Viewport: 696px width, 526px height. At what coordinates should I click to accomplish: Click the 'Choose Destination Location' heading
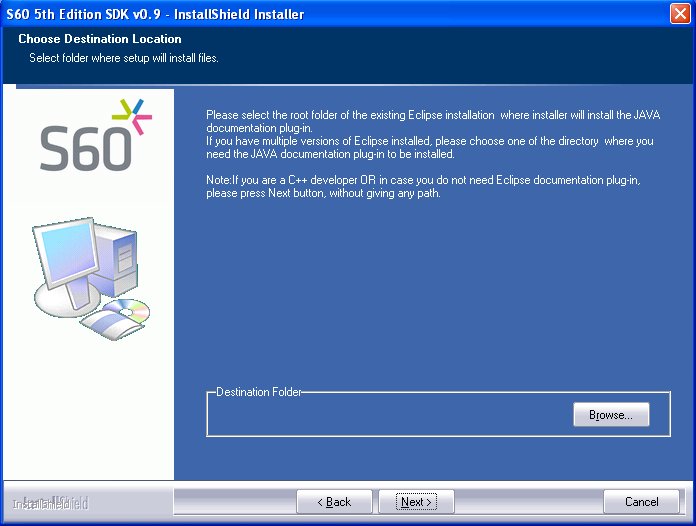(100, 39)
